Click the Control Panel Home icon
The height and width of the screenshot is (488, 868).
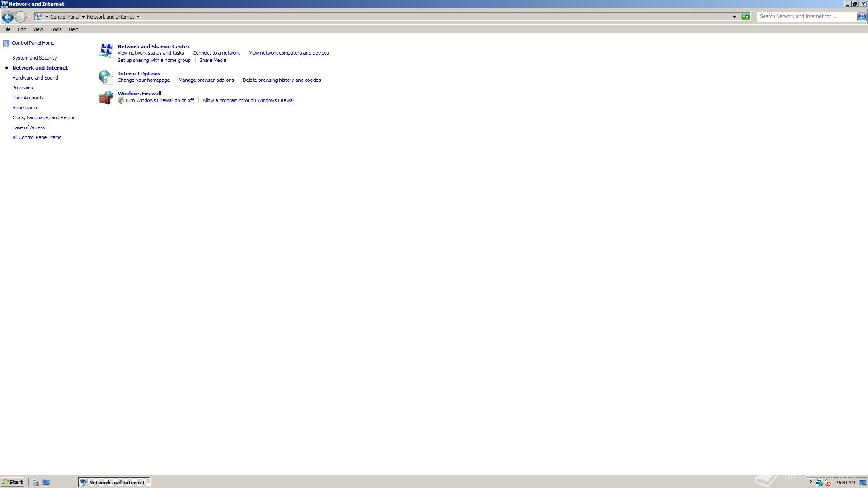[x=6, y=44]
